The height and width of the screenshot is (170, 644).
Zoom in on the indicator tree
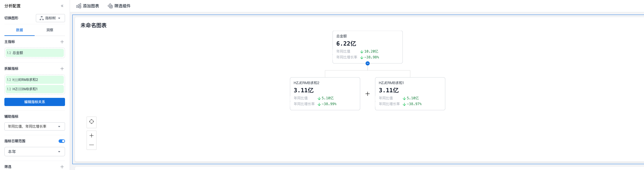(x=92, y=136)
